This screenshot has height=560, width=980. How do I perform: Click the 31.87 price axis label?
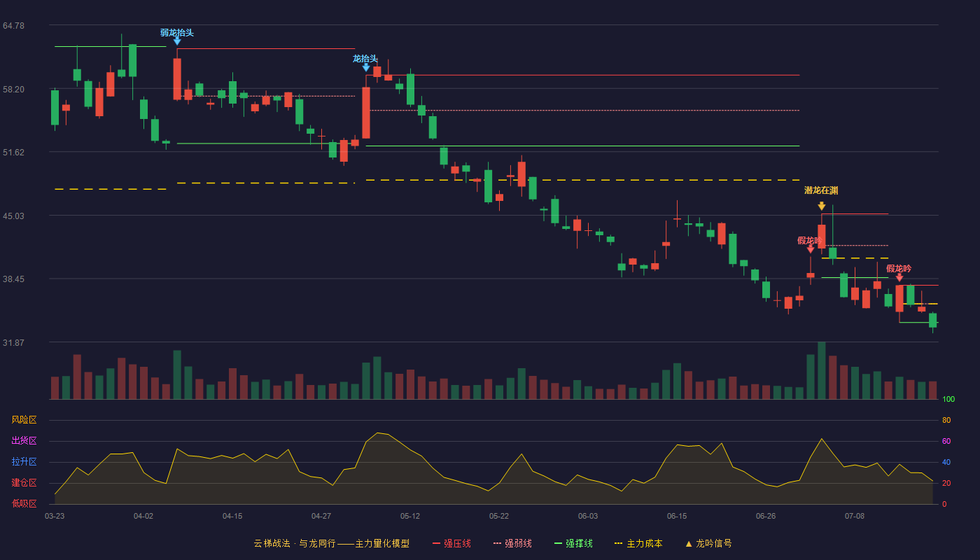(13, 343)
